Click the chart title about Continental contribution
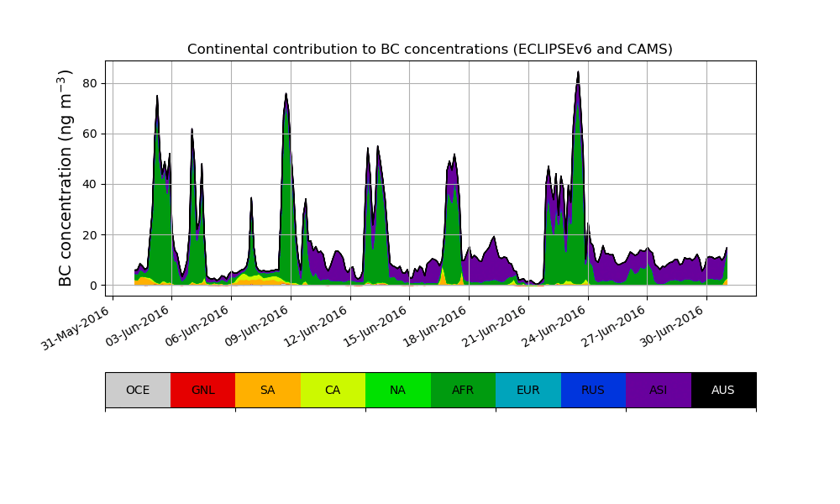840x504 pixels. [429, 49]
